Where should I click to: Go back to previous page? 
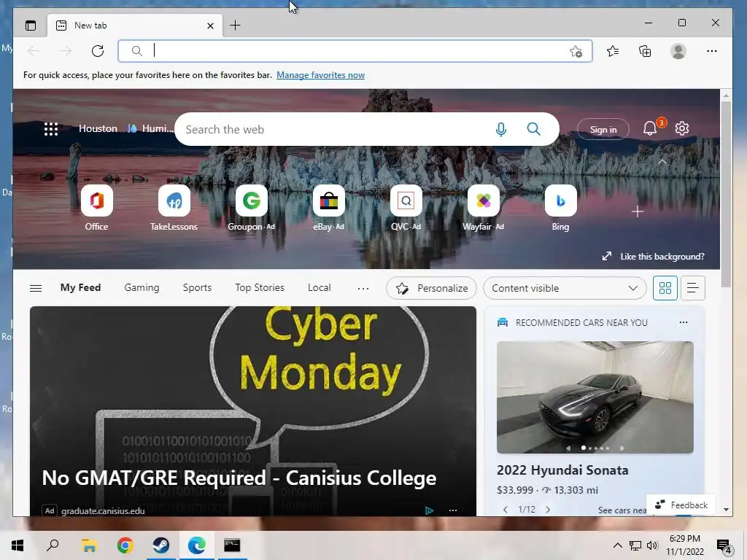coord(34,51)
